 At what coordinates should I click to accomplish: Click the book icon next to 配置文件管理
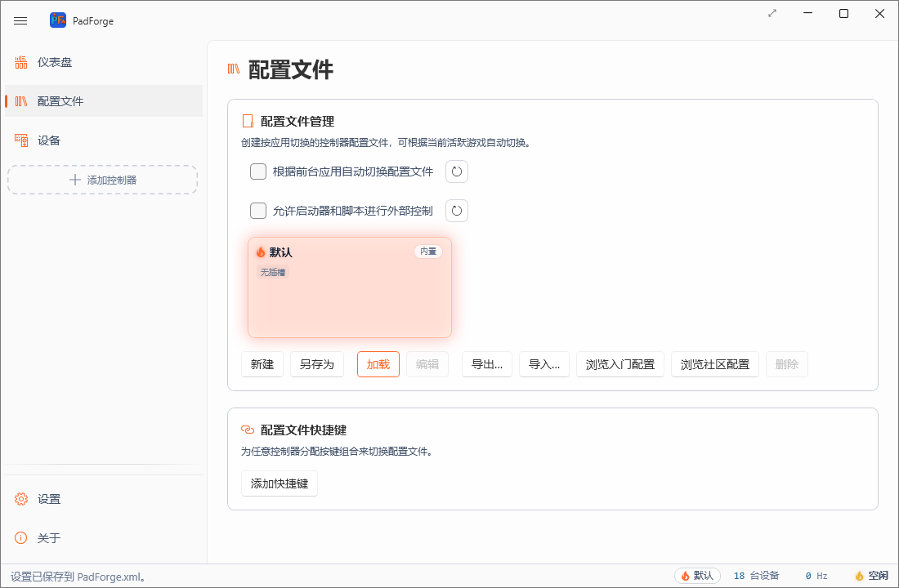point(248,121)
